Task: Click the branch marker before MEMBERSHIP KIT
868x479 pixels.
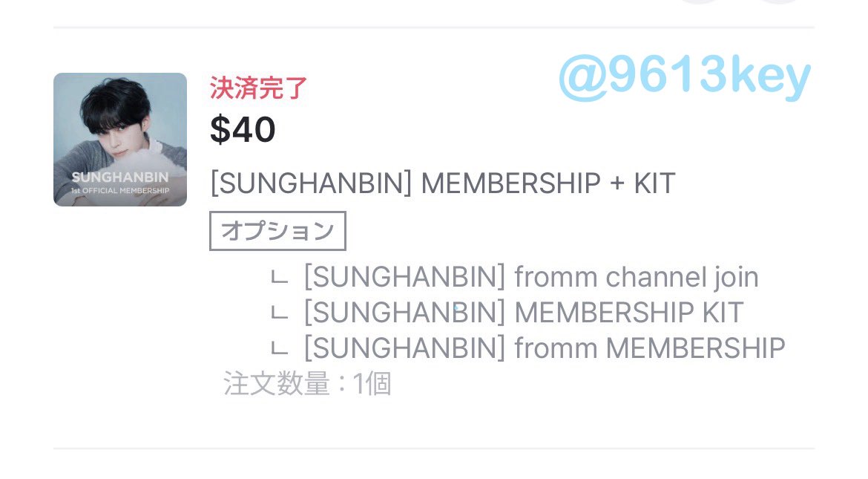Action: pos(279,313)
